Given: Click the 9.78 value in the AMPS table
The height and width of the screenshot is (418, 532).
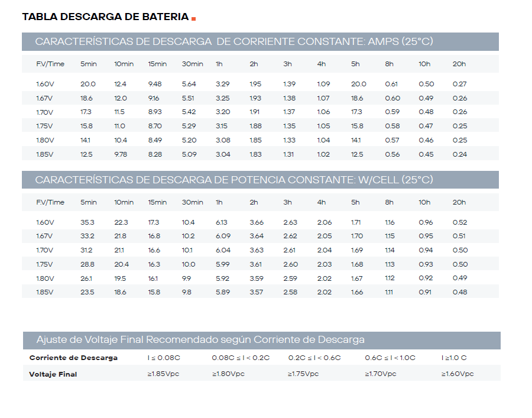Looking at the screenshot, I should (x=122, y=154).
